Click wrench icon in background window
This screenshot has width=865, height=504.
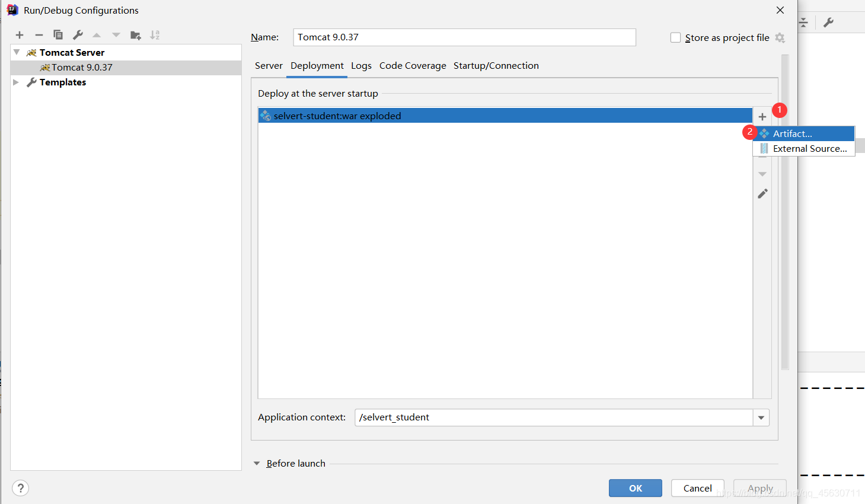click(x=829, y=23)
